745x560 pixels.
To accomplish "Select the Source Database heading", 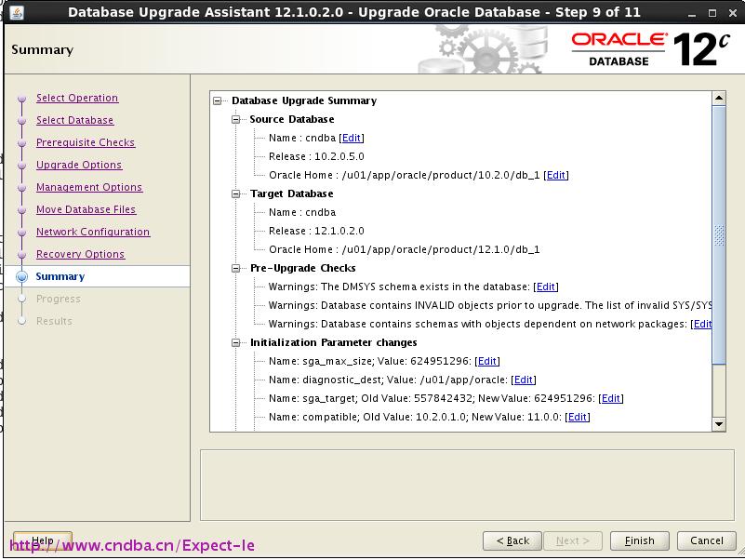I will point(292,119).
